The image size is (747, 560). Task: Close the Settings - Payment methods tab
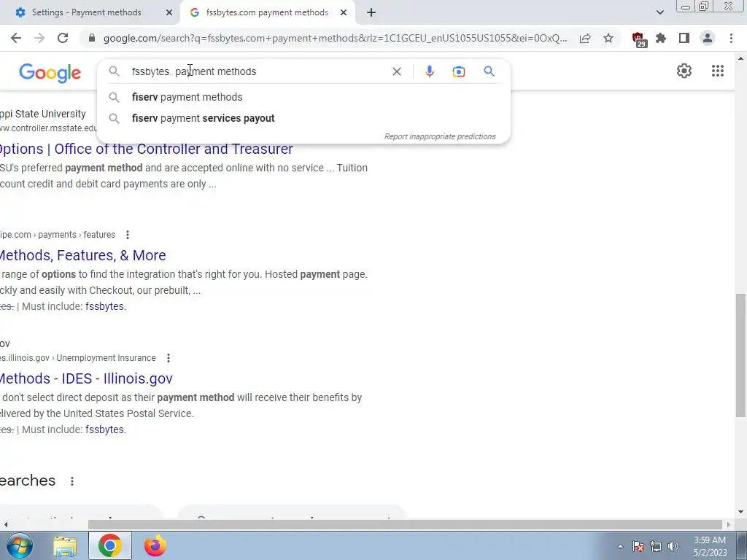(169, 12)
